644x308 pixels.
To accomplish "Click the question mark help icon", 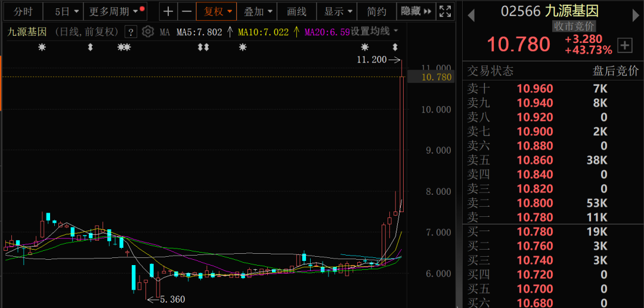I will (x=131, y=32).
